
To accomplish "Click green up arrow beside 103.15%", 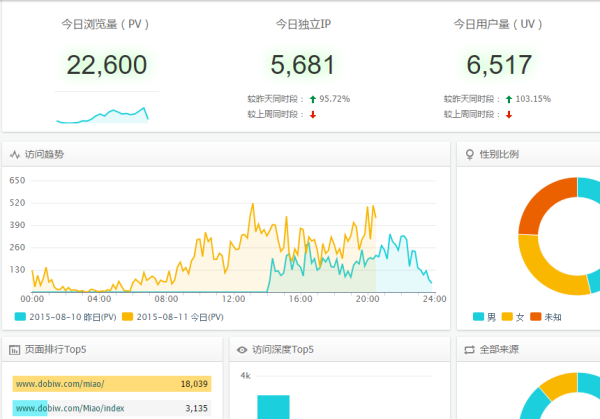I will [x=509, y=99].
